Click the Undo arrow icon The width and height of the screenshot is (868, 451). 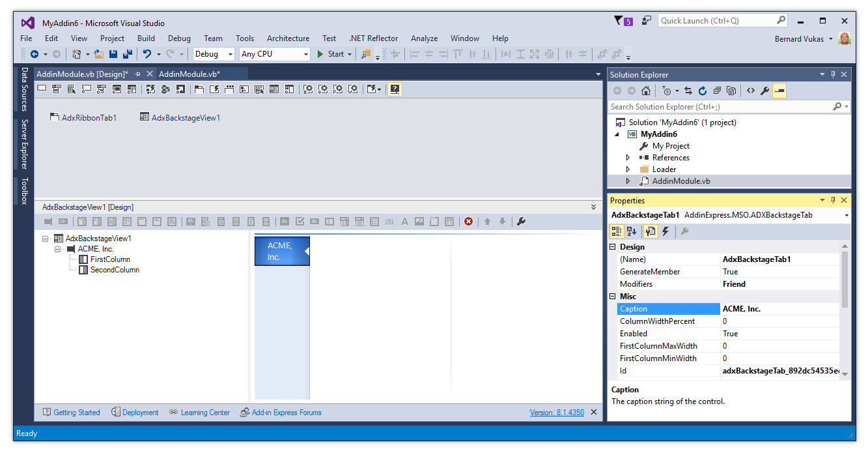tap(147, 54)
